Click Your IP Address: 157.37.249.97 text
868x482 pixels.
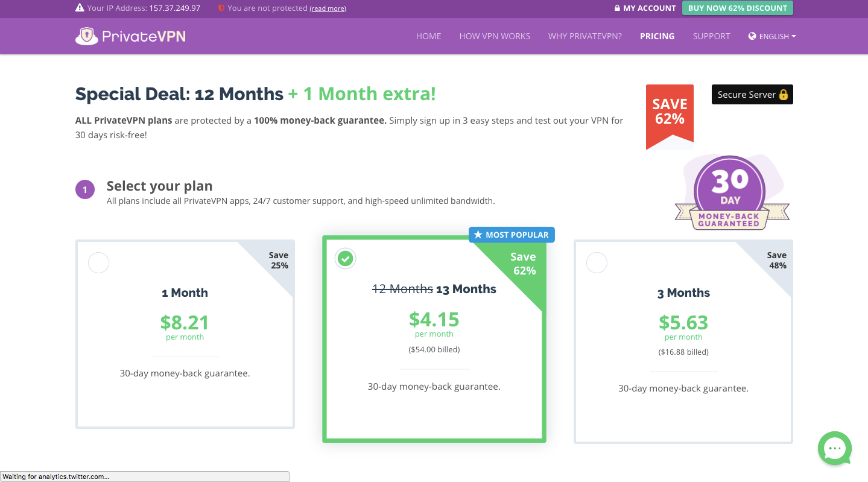[144, 8]
